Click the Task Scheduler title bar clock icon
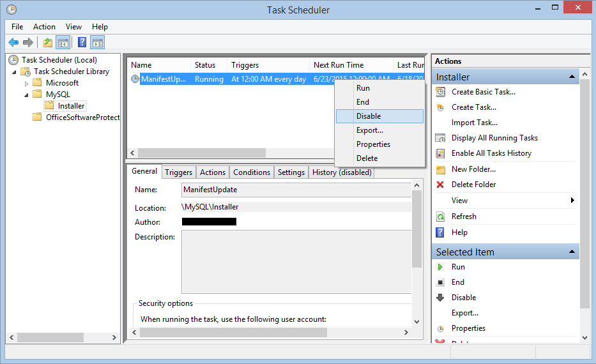Image resolution: width=596 pixels, height=364 pixels. coord(11,10)
